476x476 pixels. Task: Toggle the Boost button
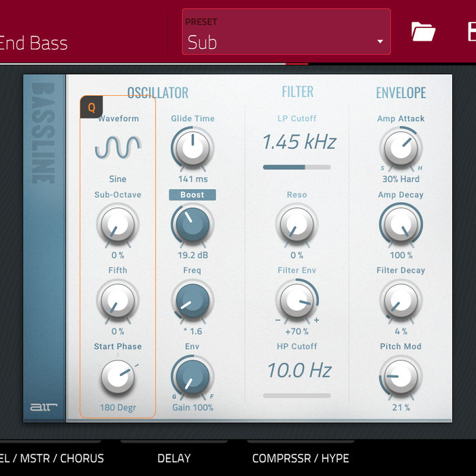pyautogui.click(x=192, y=194)
